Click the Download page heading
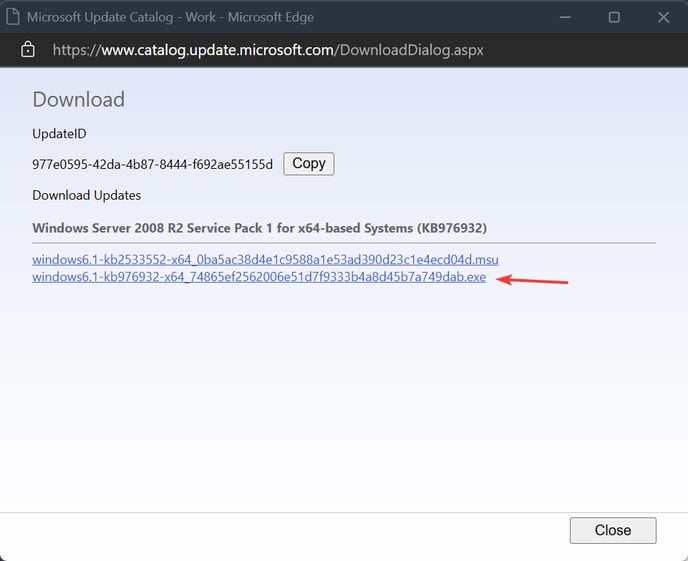 [x=79, y=100]
